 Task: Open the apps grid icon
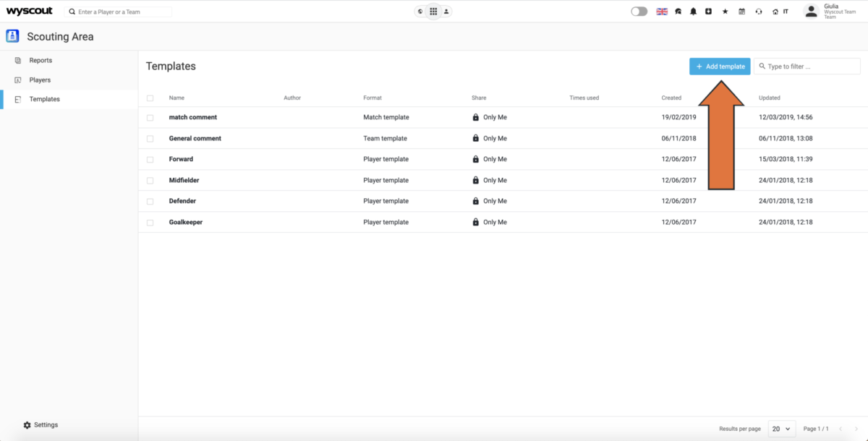pyautogui.click(x=433, y=12)
